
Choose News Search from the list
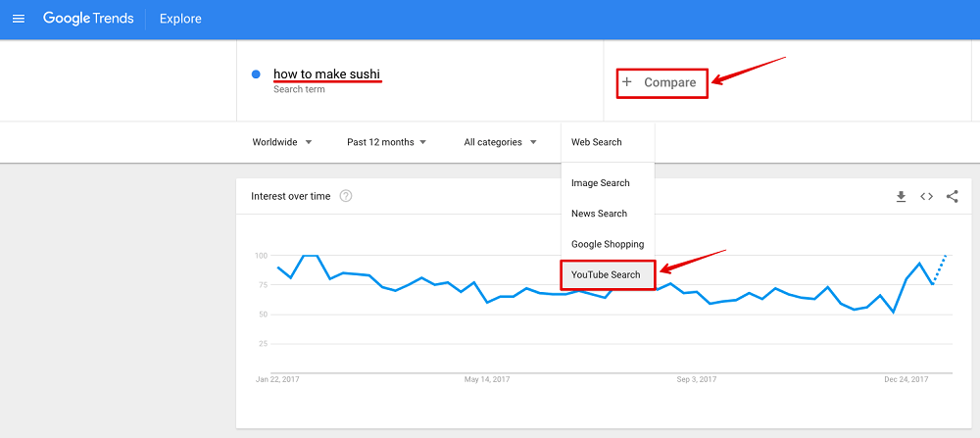point(599,214)
